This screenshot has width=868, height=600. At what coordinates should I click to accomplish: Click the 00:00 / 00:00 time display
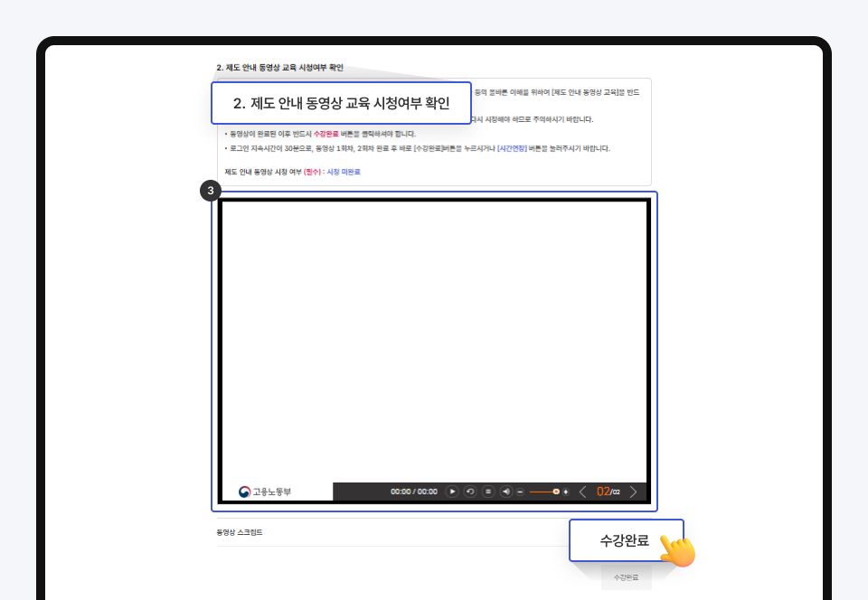tap(414, 492)
